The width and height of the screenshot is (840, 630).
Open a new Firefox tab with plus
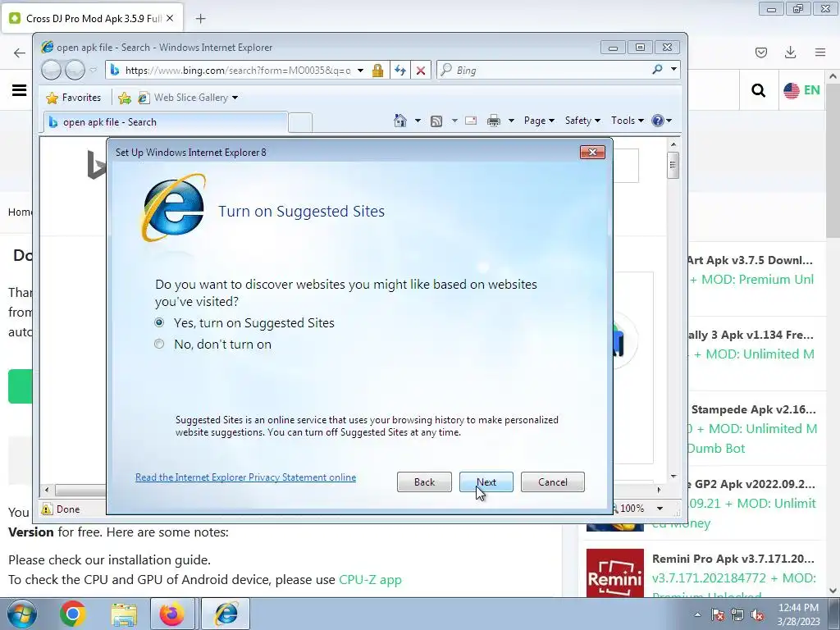pos(200,19)
